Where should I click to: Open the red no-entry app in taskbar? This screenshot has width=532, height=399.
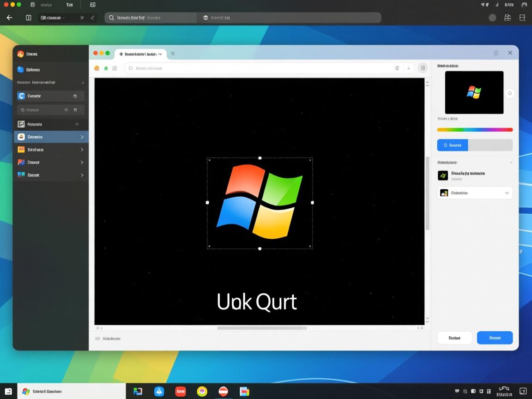tap(224, 391)
